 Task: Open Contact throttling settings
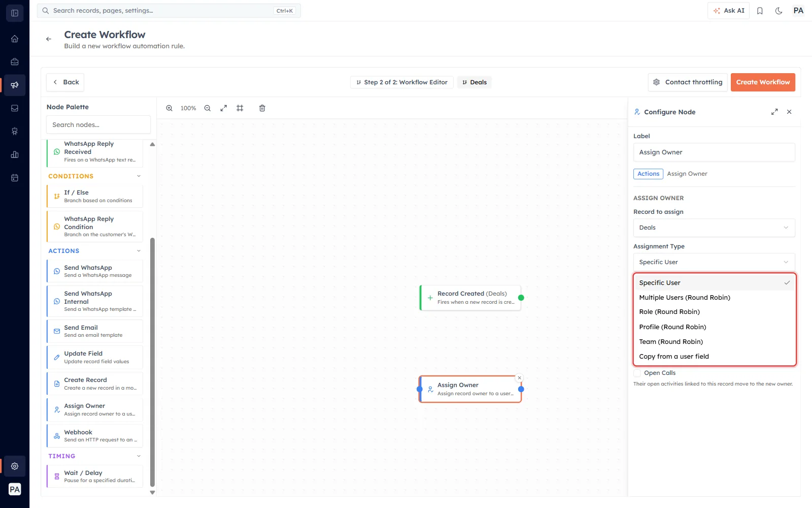click(688, 82)
